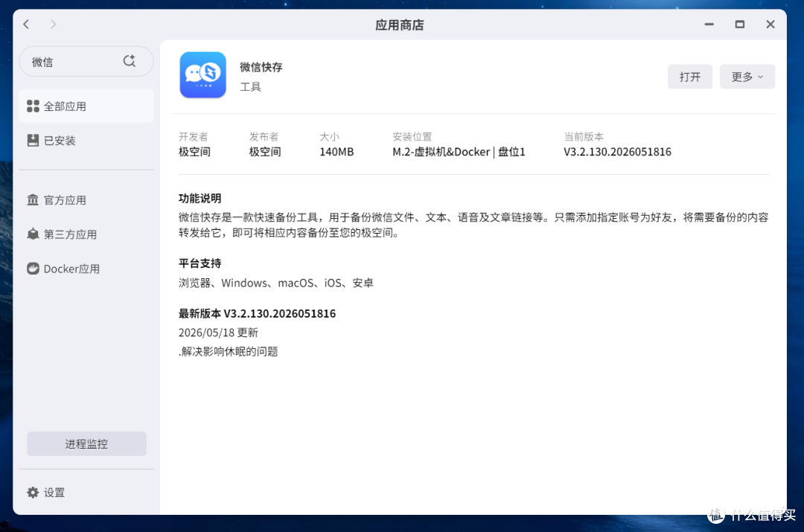Viewport: 804px width, 532px height.
Task: Click the 平台支持 heading
Action: (200, 263)
